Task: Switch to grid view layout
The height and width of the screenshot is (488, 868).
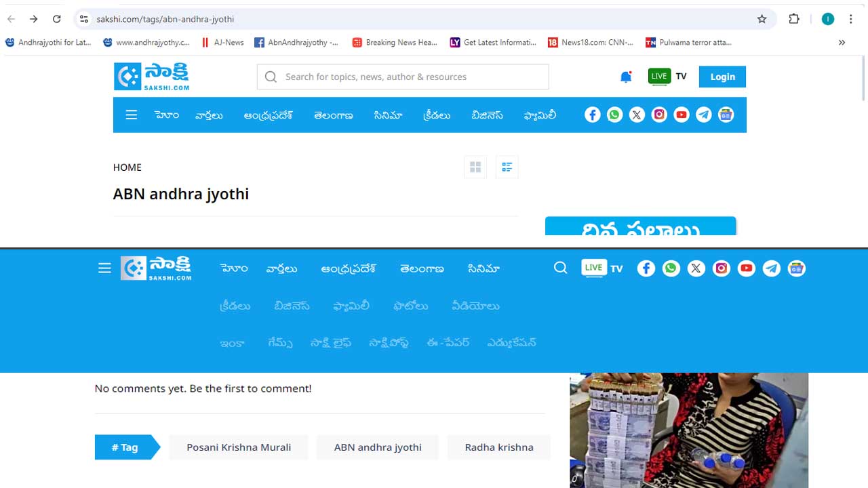Action: [475, 167]
